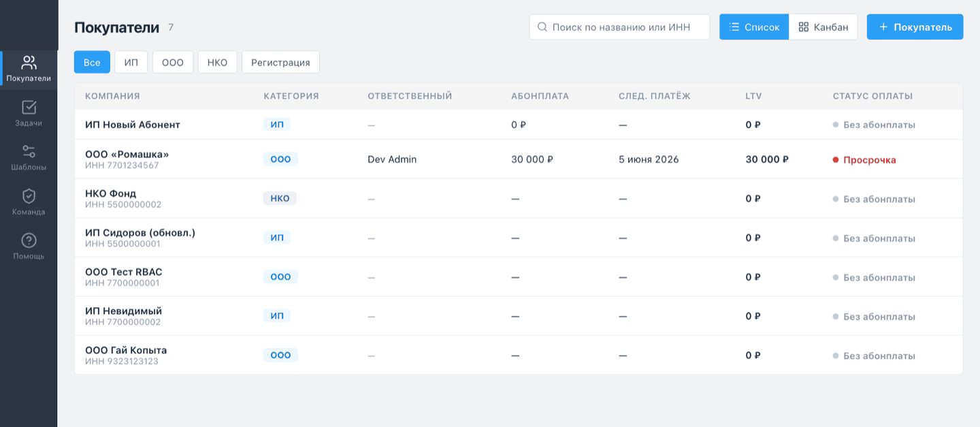Click 5 июня 2026 payment date
Screen dimensions: 980x427
(x=649, y=159)
